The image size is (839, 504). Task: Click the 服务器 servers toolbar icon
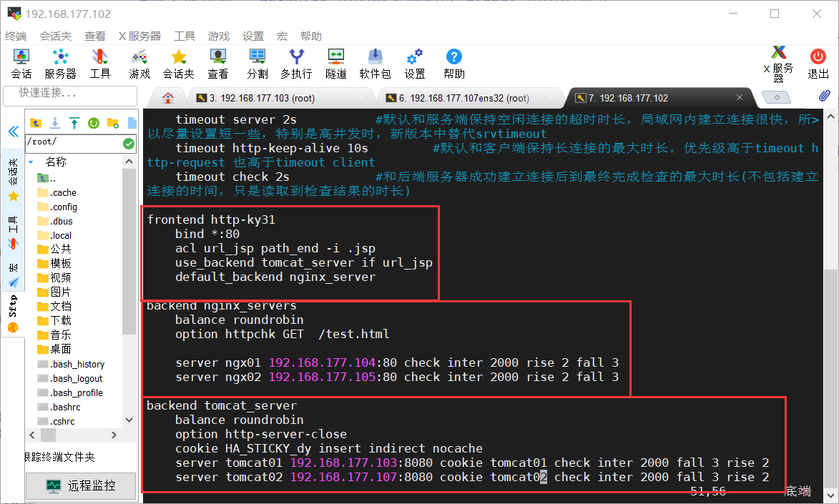coord(61,64)
